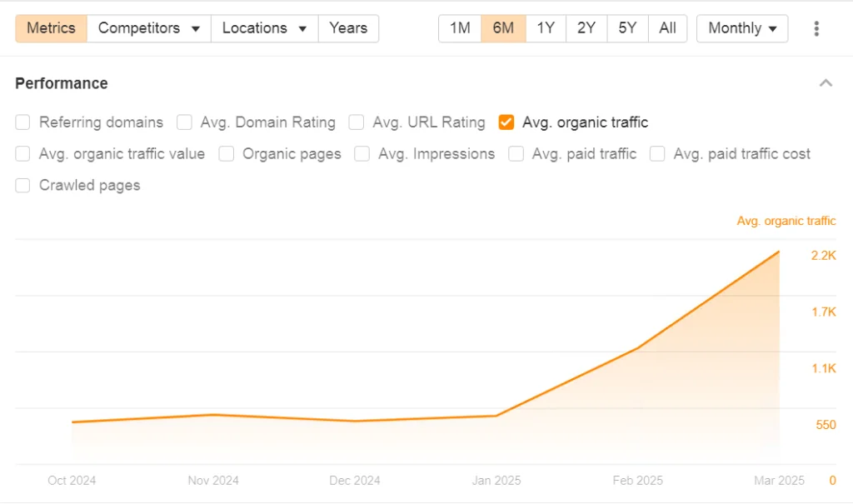
Task: Enable the Avg. URL Rating checkbox
Action: click(357, 122)
